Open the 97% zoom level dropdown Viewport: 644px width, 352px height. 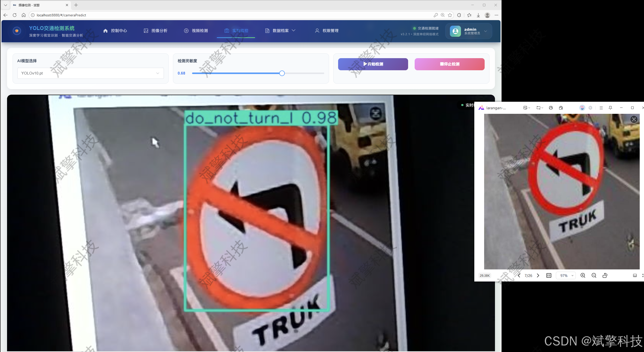566,275
